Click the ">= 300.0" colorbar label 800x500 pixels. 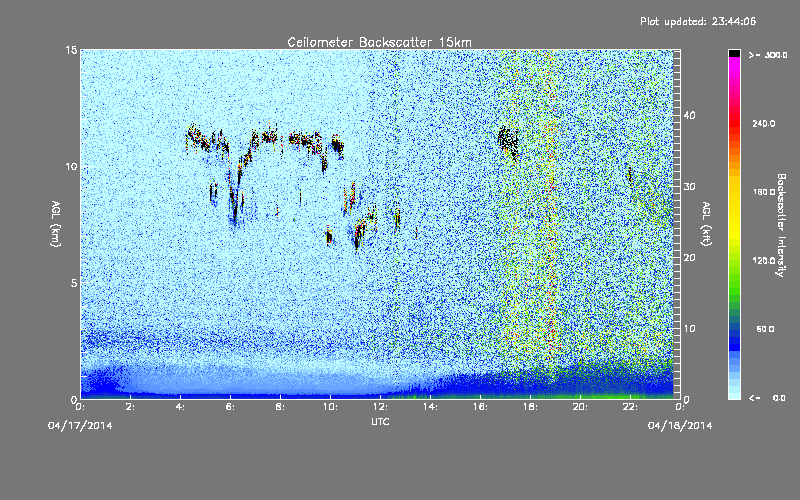[768, 55]
